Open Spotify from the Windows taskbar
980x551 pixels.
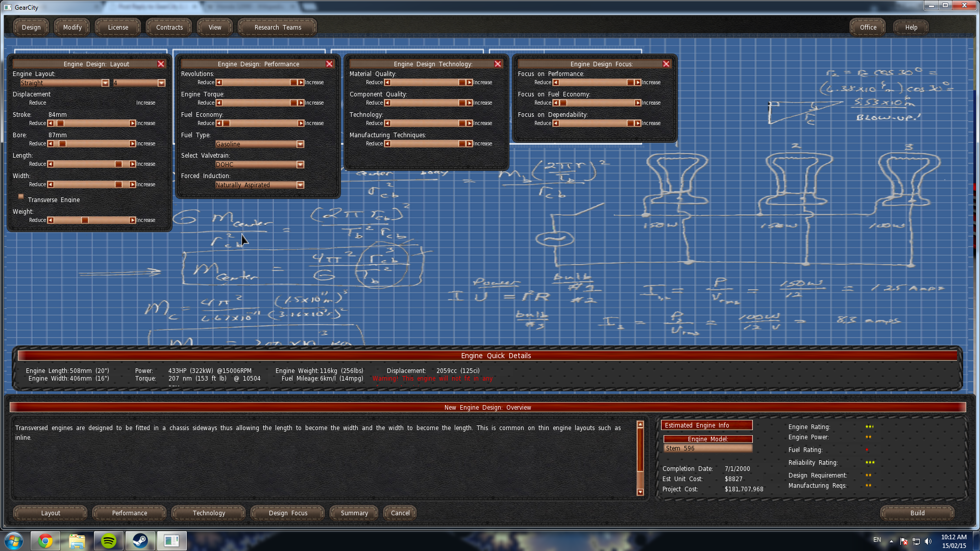pos(108,541)
